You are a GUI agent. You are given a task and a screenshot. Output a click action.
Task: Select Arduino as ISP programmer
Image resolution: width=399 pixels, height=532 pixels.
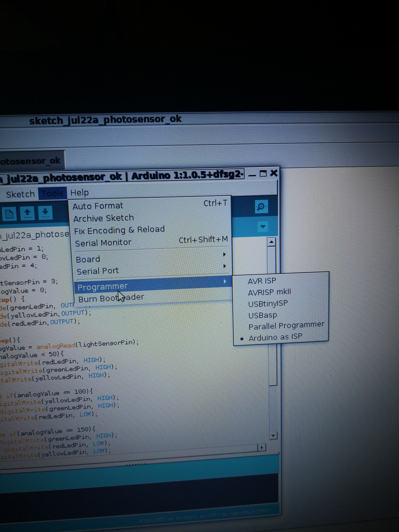coord(281,337)
